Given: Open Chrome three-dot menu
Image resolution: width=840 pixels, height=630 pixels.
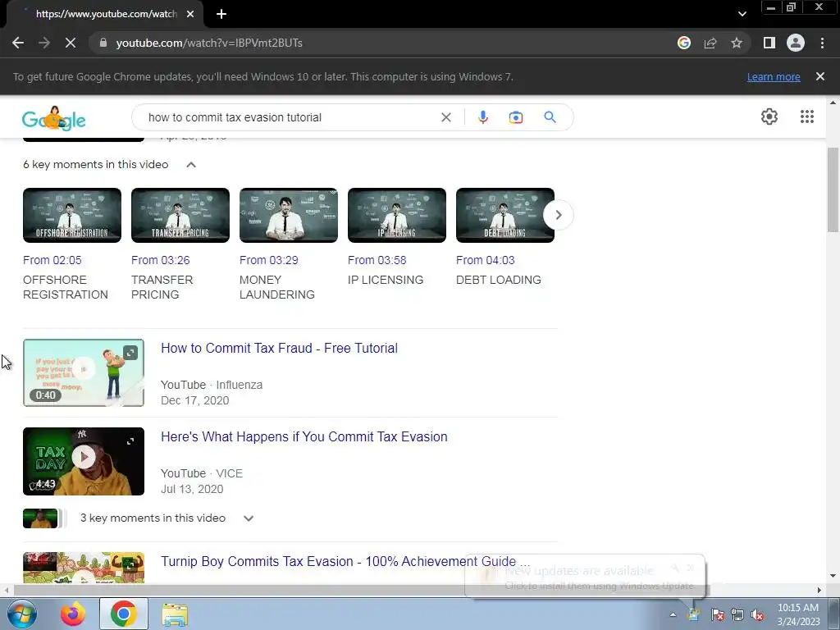Looking at the screenshot, I should tap(822, 43).
